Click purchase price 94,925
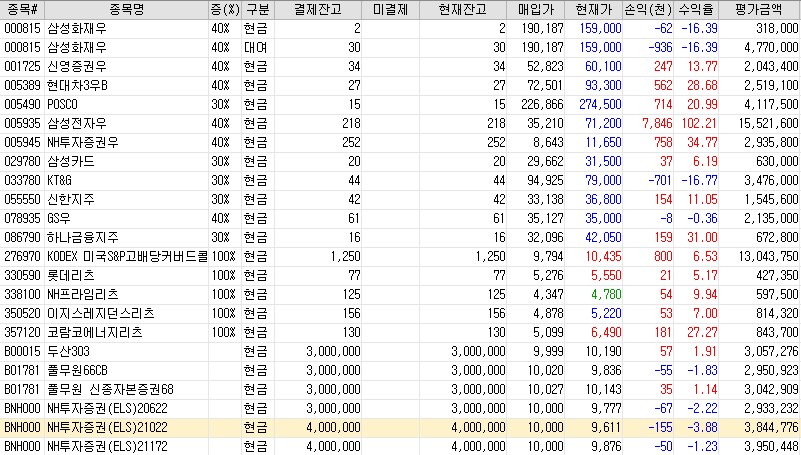The image size is (801, 455). (x=546, y=180)
